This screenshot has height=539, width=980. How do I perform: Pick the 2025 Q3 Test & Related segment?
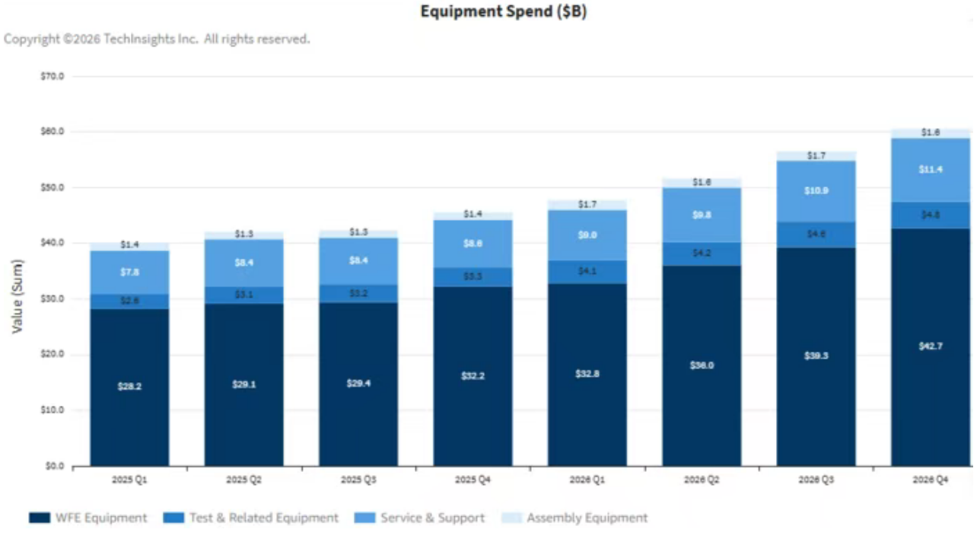click(x=358, y=294)
